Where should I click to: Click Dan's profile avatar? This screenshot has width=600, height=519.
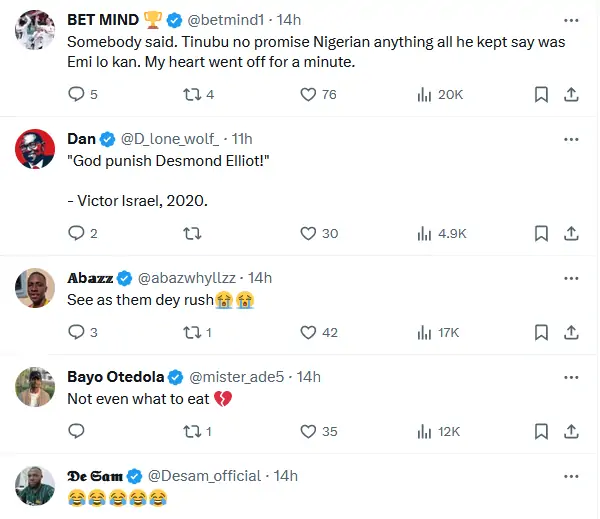[35, 149]
